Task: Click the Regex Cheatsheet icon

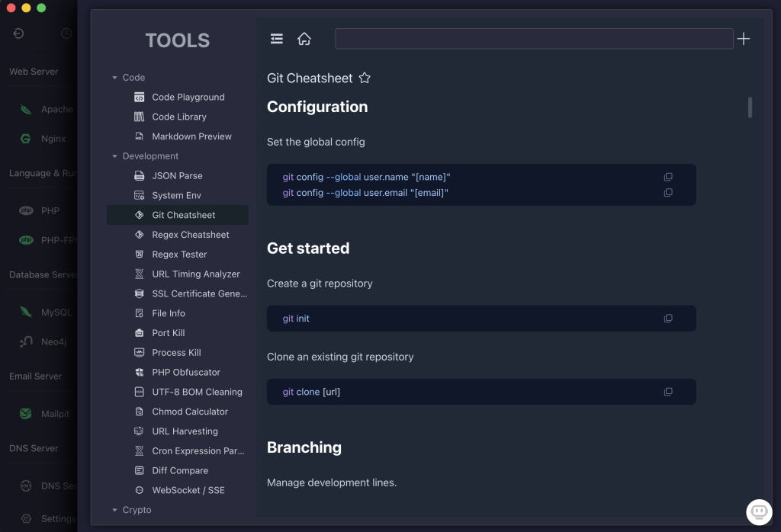Action: click(140, 235)
